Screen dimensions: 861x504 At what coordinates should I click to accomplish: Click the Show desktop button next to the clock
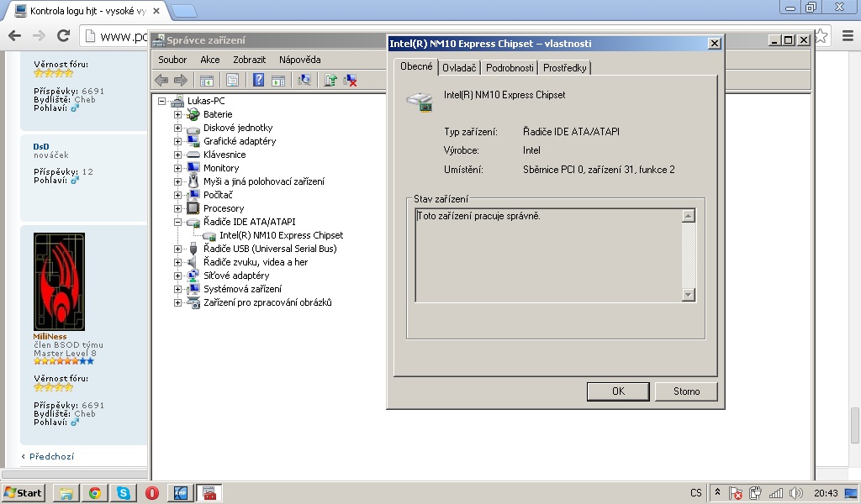852,493
